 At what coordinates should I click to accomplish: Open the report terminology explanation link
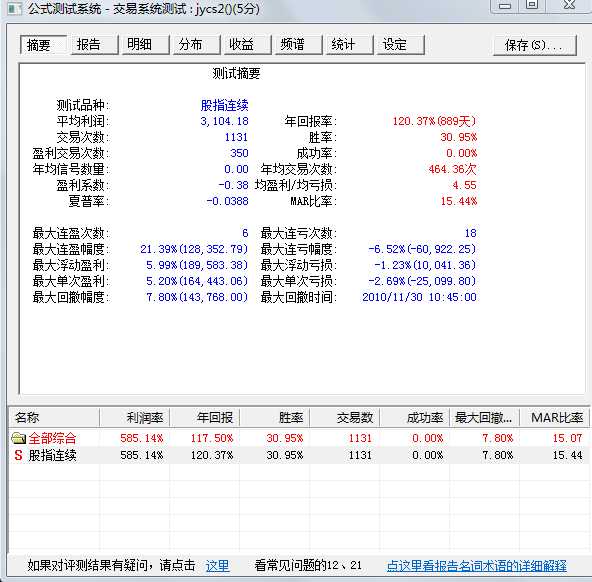click(x=476, y=565)
